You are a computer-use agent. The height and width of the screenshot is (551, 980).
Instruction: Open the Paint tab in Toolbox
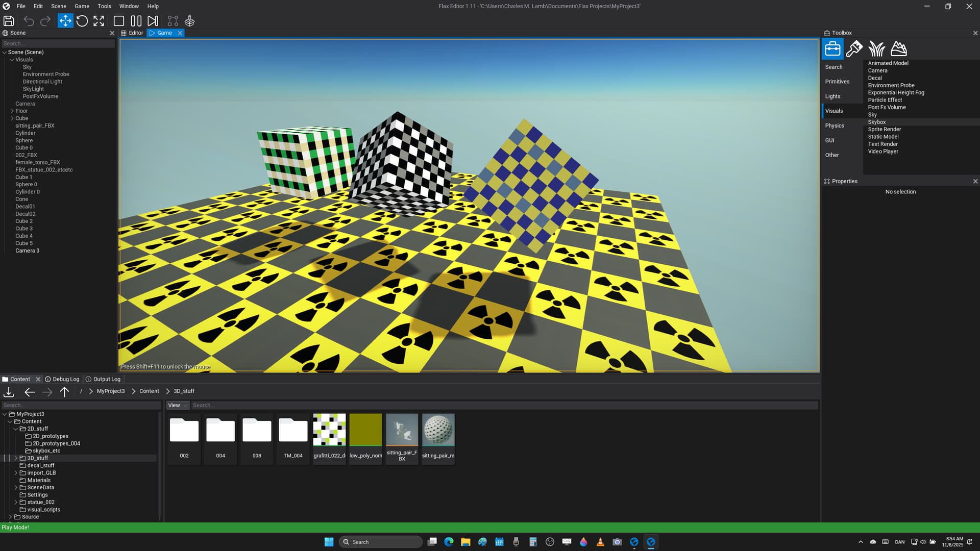(854, 49)
